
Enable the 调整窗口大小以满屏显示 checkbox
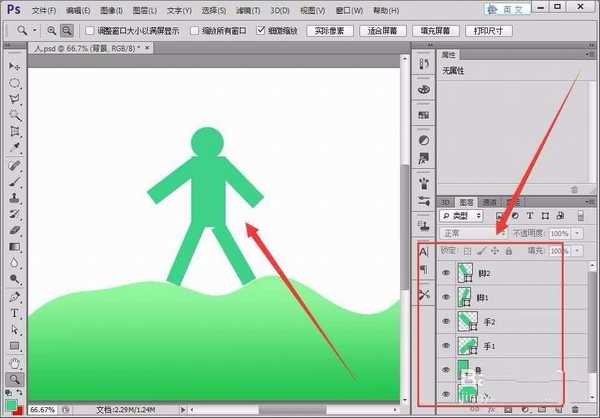pos(91,31)
